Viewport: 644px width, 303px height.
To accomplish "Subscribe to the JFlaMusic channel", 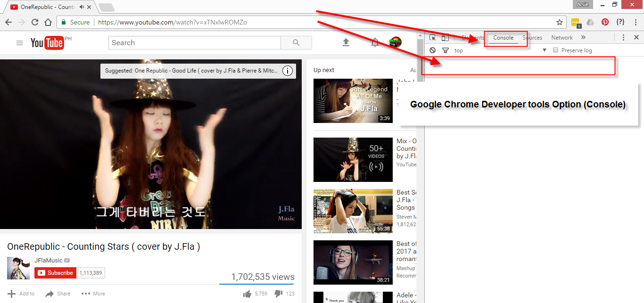I will coord(55,273).
